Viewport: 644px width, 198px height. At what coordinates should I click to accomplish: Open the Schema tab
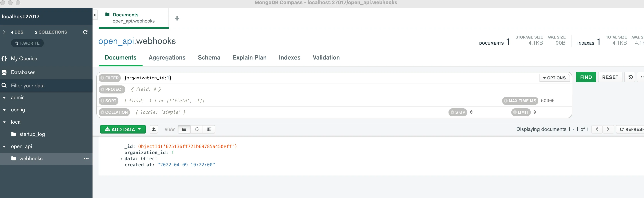pos(209,58)
